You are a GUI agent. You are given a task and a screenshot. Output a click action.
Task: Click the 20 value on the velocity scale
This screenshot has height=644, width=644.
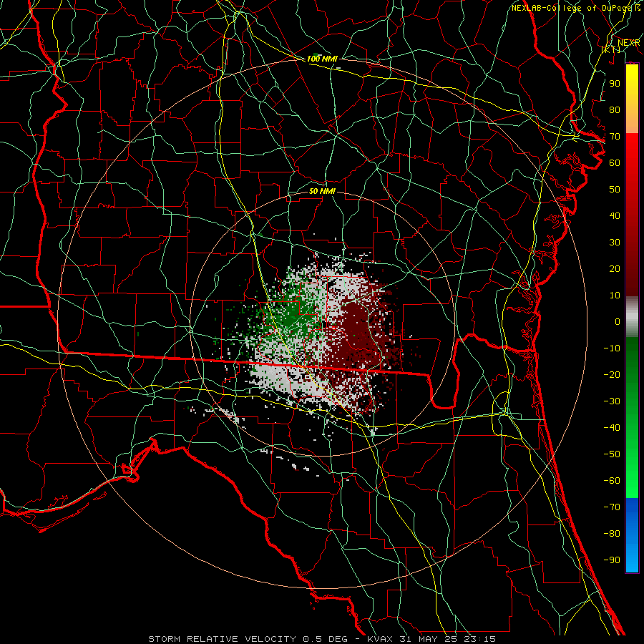[x=615, y=269]
